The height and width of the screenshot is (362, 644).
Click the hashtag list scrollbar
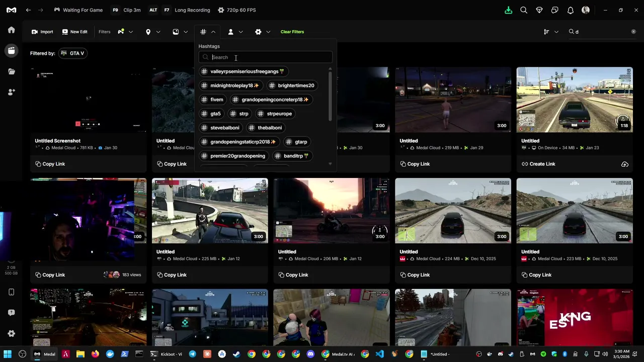point(330,96)
